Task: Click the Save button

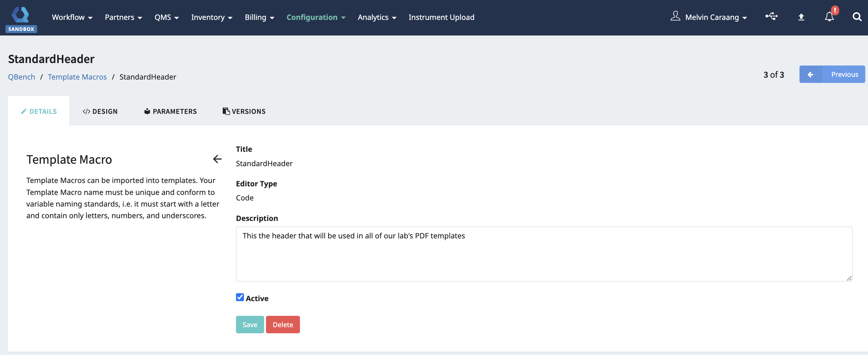Action: (250, 325)
